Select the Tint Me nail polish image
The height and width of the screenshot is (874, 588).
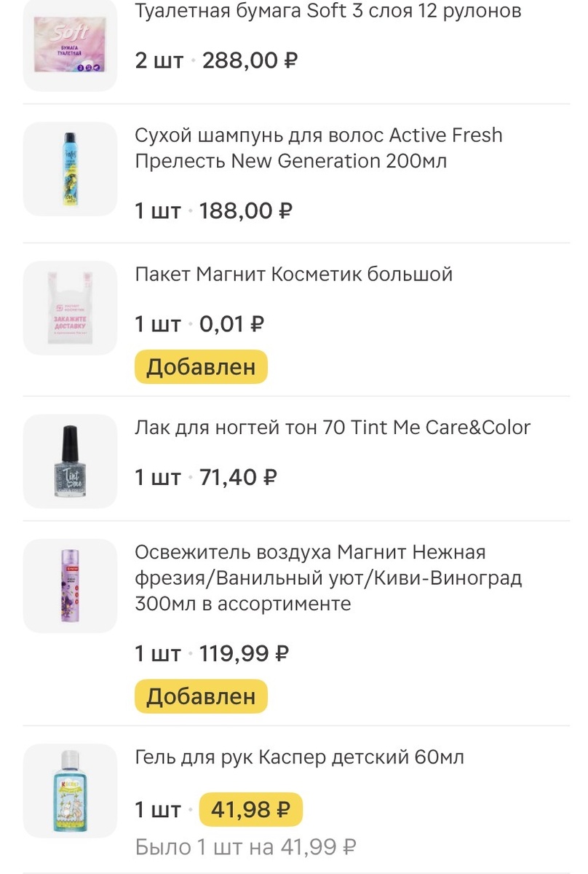point(70,461)
